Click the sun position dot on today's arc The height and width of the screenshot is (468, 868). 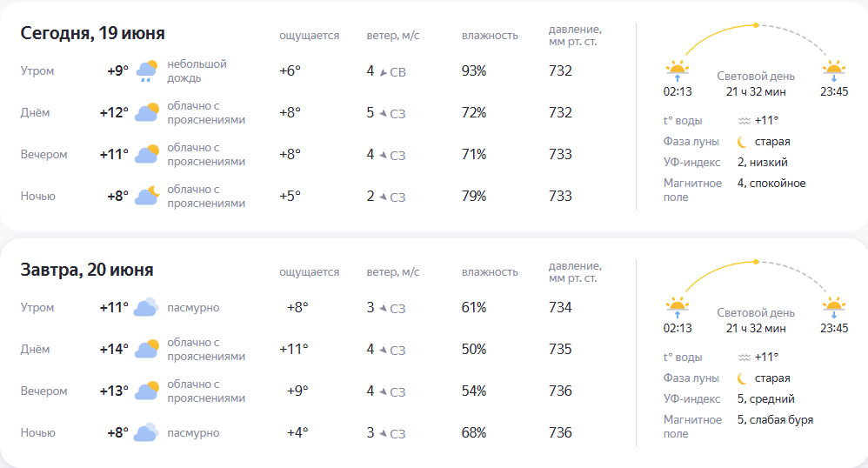click(756, 25)
